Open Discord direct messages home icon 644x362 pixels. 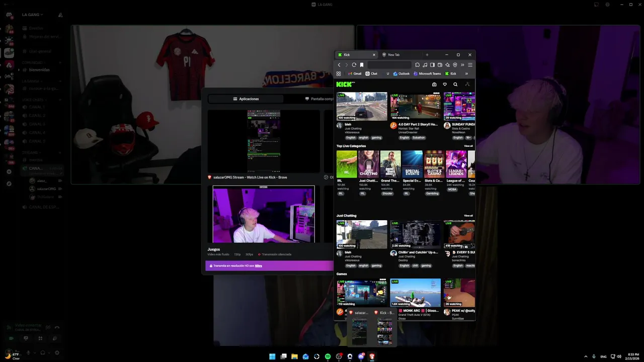(9, 15)
